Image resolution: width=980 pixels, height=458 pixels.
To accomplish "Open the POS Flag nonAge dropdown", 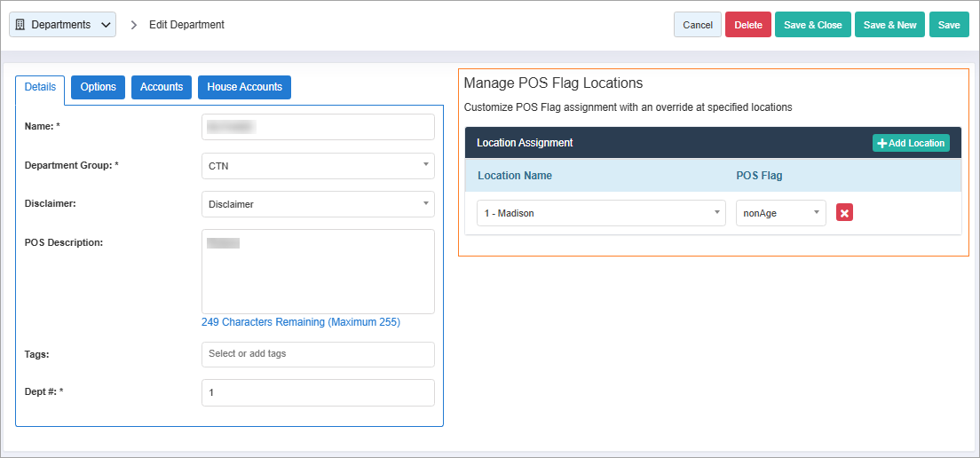I will [x=780, y=213].
